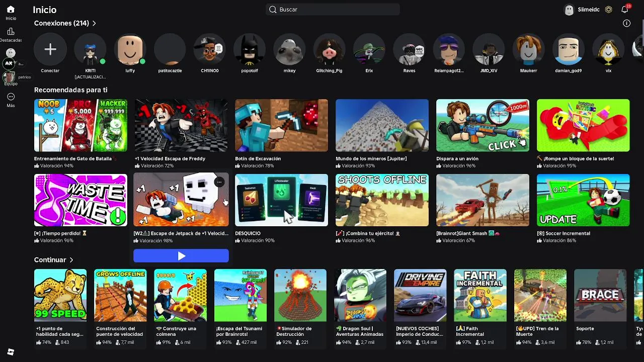Image resolution: width=644 pixels, height=362 pixels.
Task: Open the notifications bell icon
Action: pos(625,10)
